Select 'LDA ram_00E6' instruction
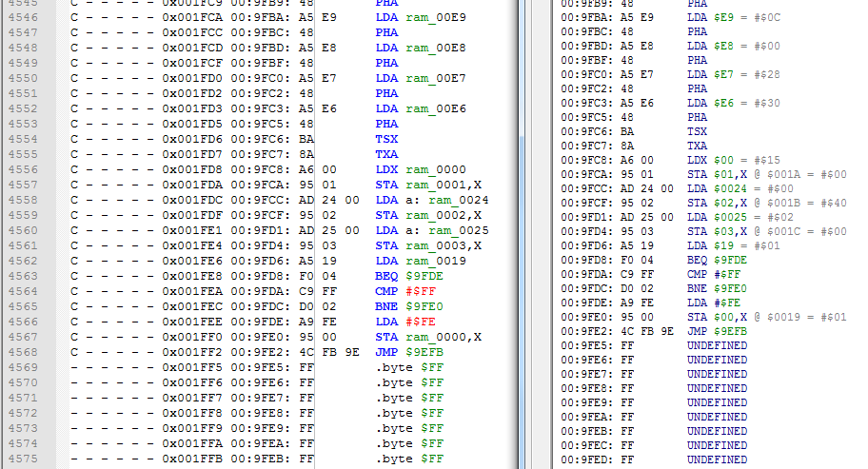 (x=421, y=109)
